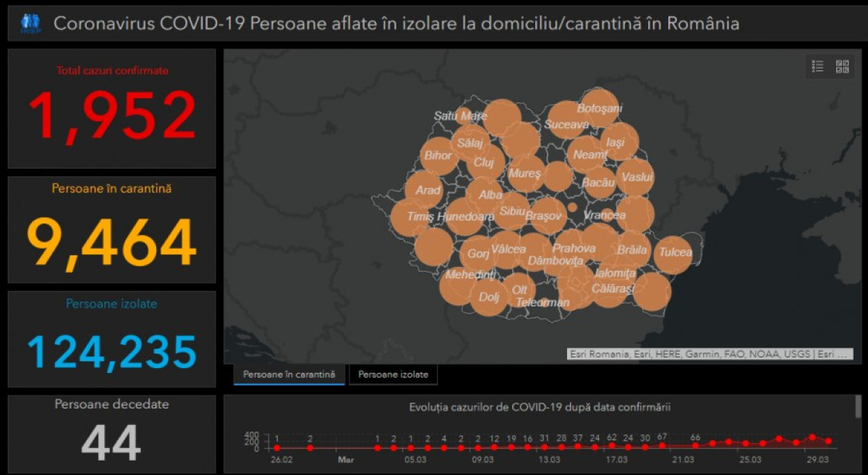Click the Bihor county circle marker
Image resolution: width=868 pixels, height=475 pixels.
click(438, 155)
